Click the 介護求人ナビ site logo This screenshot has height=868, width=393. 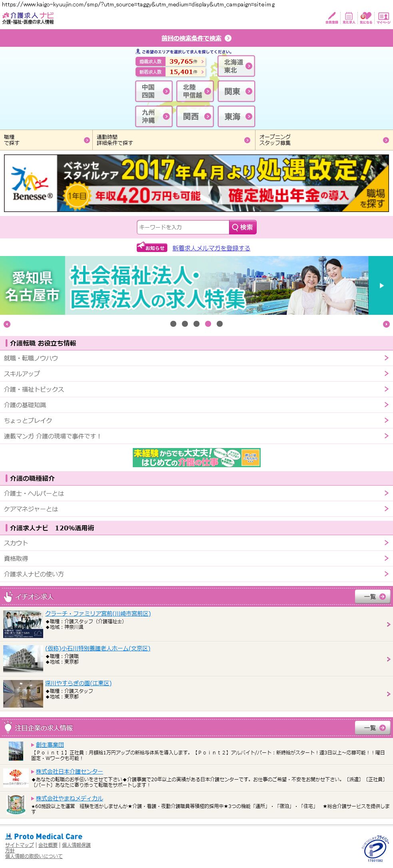(x=28, y=18)
